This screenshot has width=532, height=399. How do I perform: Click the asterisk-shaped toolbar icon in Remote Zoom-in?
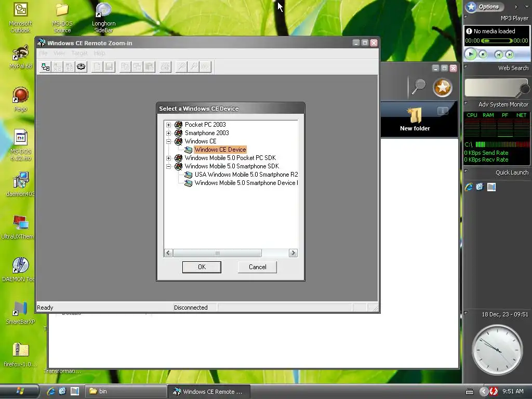(81, 67)
